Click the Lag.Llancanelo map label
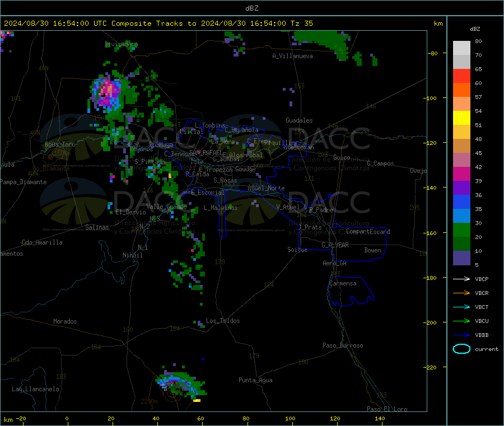 point(35,389)
